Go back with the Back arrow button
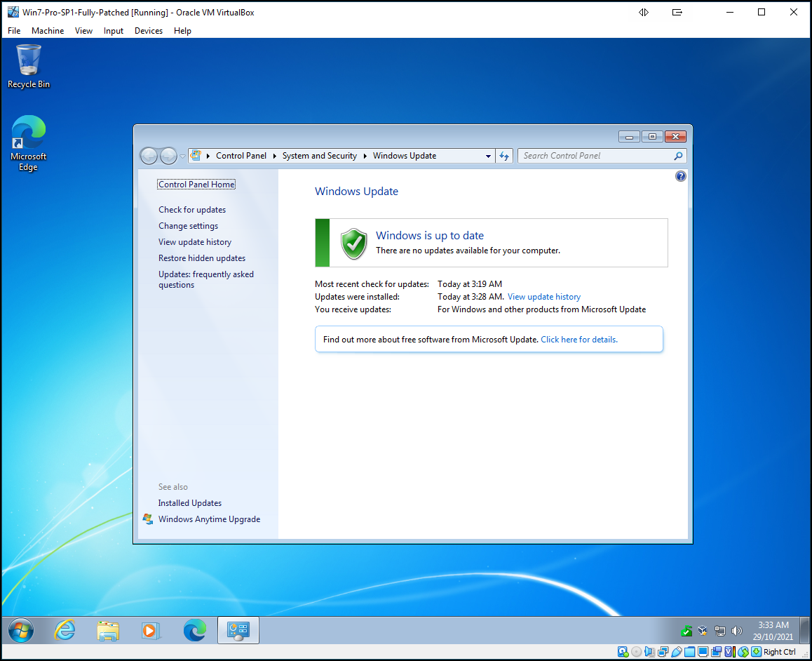 pos(149,156)
